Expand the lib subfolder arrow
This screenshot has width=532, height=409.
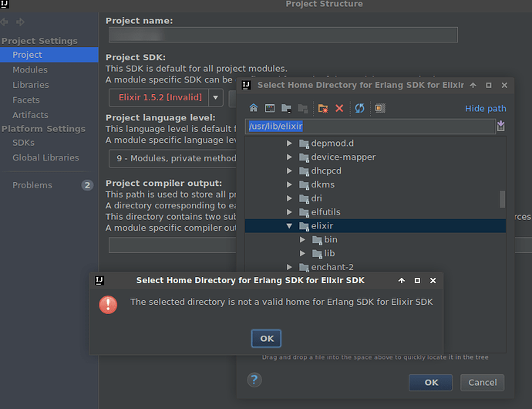(x=302, y=253)
